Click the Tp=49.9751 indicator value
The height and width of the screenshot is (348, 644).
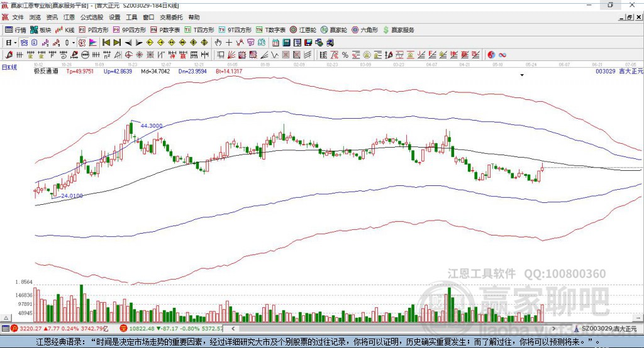coord(80,71)
